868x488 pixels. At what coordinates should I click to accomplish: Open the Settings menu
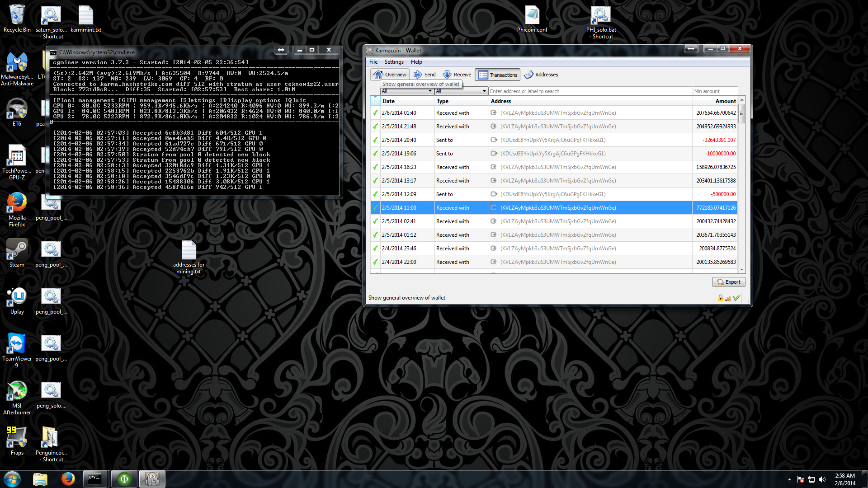(394, 62)
